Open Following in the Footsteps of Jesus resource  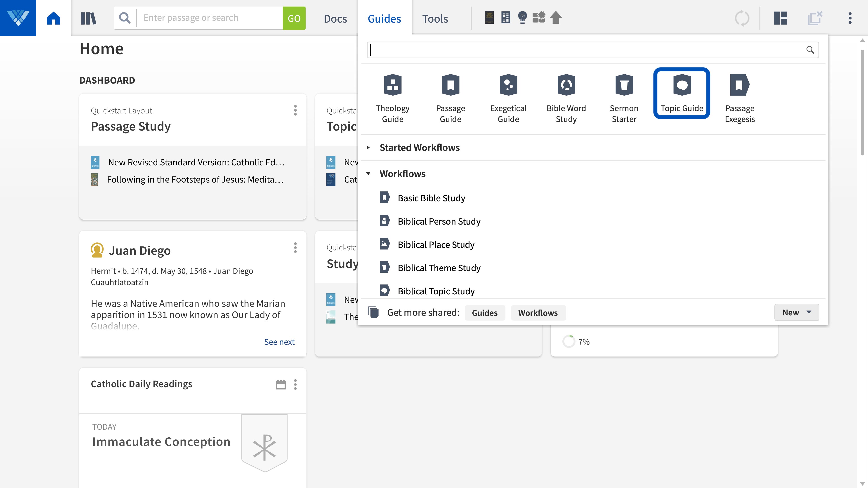(x=187, y=180)
